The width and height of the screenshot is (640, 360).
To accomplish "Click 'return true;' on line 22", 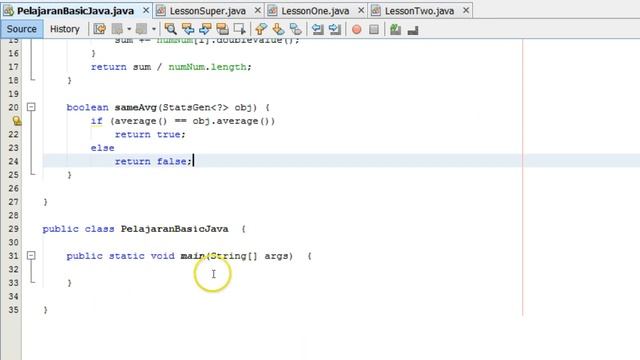I will (150, 134).
